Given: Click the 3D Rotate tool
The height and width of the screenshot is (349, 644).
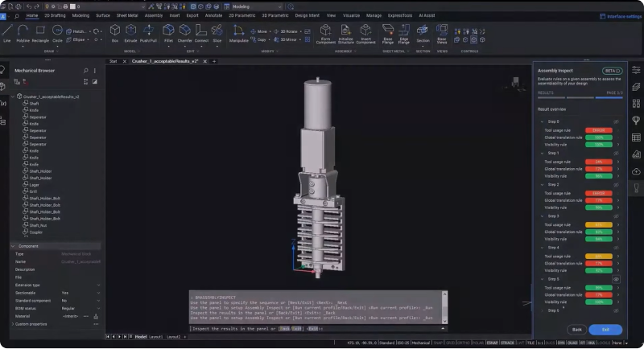Looking at the screenshot, I should point(286,31).
